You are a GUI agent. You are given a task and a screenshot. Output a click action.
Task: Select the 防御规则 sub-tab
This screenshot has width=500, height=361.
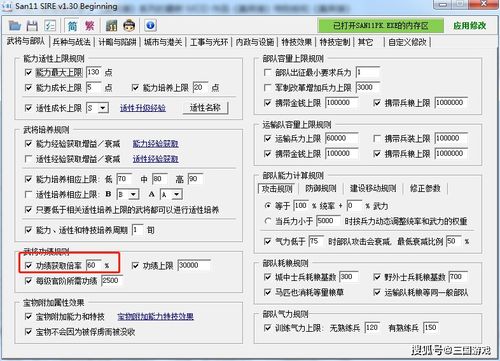(x=321, y=189)
